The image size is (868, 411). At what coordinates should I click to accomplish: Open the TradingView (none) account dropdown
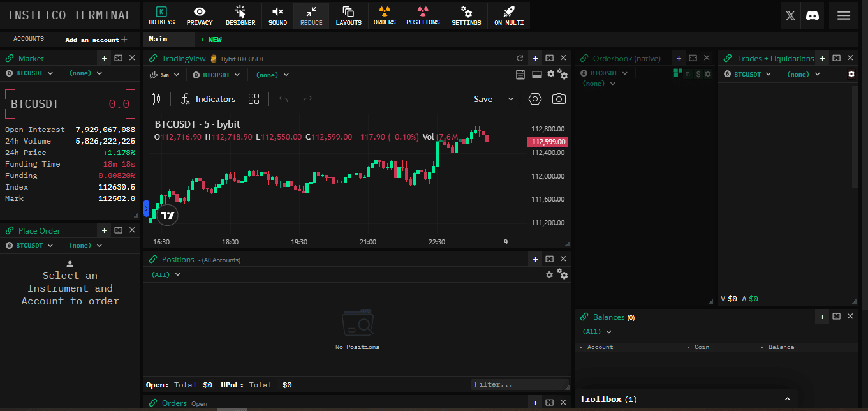[272, 75]
